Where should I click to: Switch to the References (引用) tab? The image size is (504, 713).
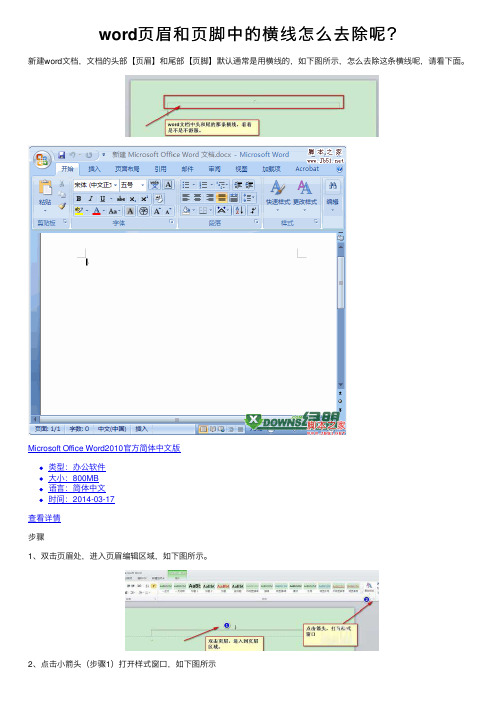(160, 169)
